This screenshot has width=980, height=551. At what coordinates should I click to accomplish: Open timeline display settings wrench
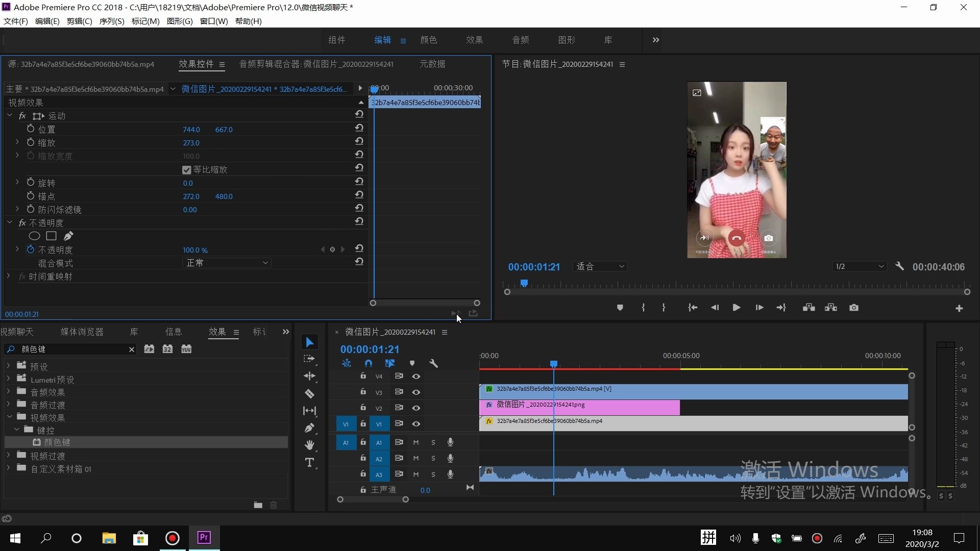[433, 363]
